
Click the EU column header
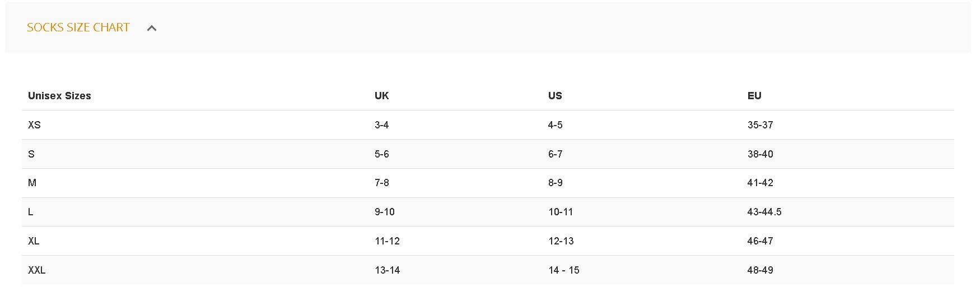coord(754,96)
